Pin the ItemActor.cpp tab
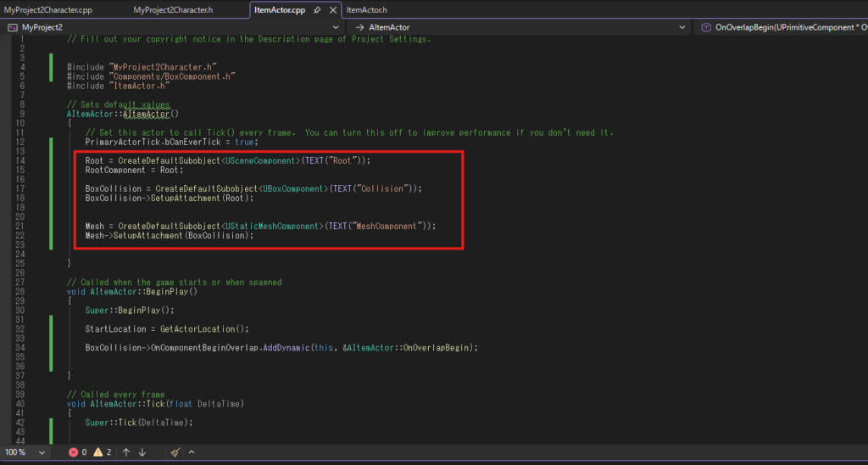 coord(317,10)
